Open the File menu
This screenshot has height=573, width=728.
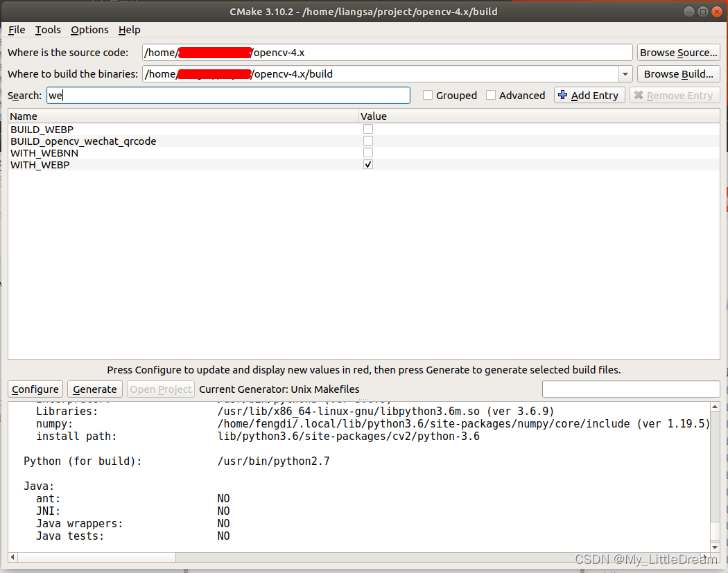pyautogui.click(x=17, y=30)
